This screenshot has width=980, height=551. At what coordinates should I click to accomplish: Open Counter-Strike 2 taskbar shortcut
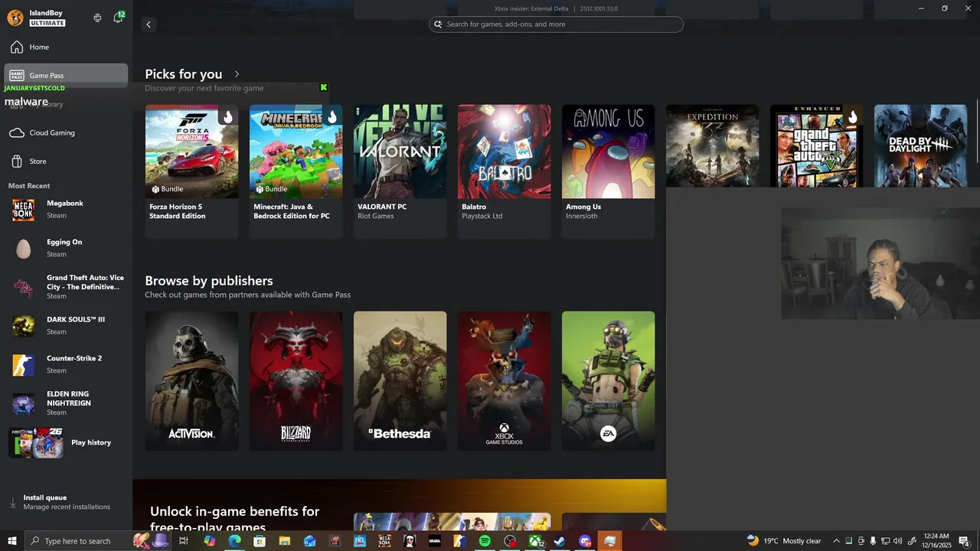point(459,541)
